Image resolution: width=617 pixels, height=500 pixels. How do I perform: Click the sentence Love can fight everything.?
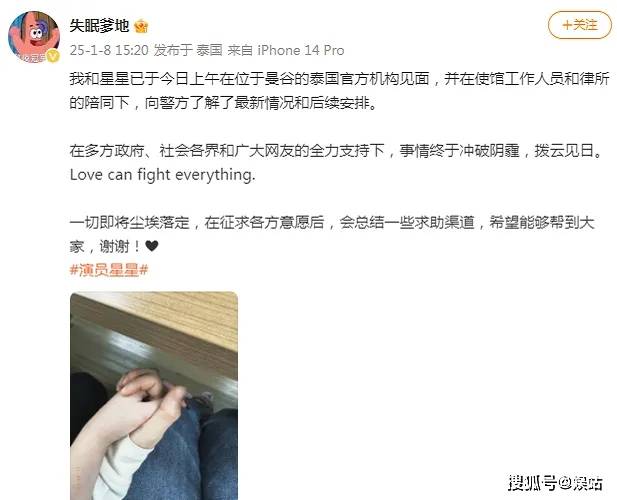tap(163, 175)
